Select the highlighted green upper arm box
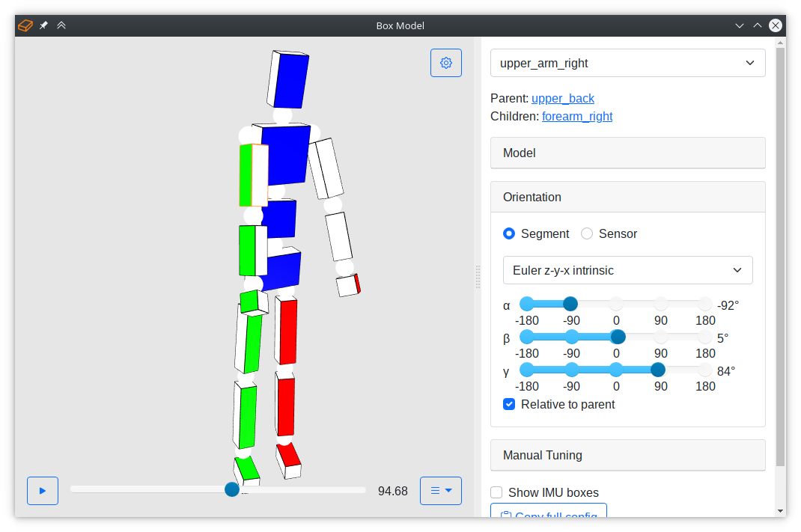The width and height of the screenshot is (801, 532). pos(253,175)
